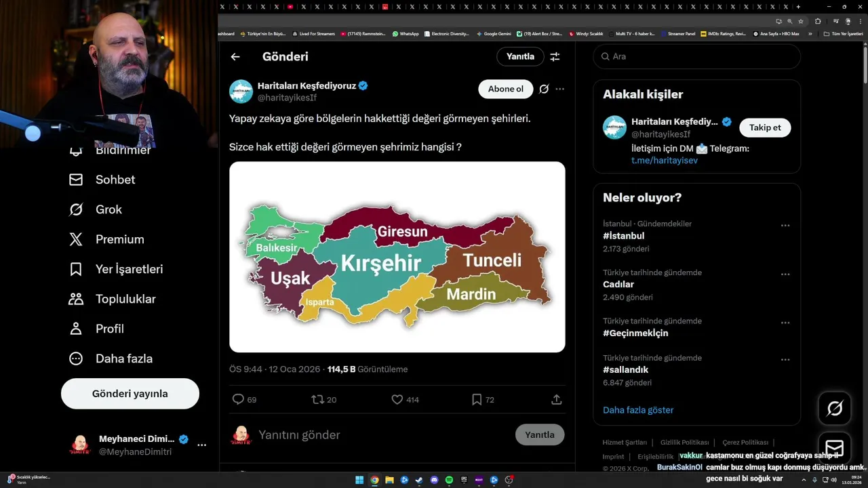Open the #GeçinmekIçin trending topic
This screenshot has height=488, width=868.
click(x=635, y=333)
